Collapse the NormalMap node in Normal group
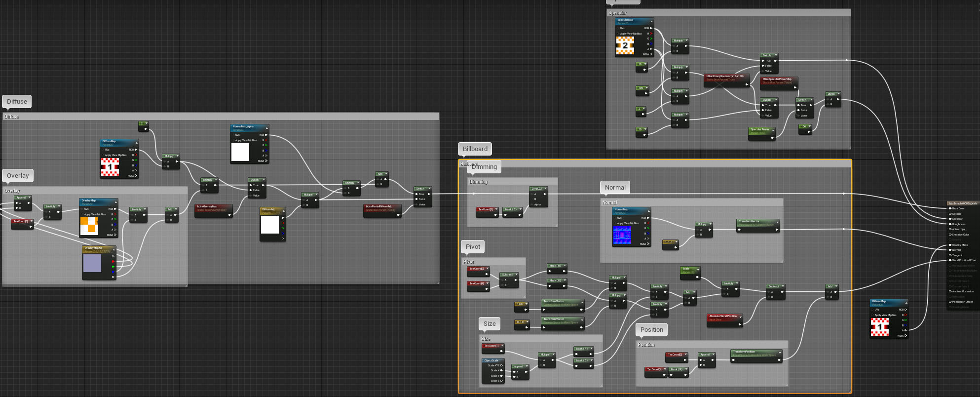Viewport: 980px width, 397px height. point(648,211)
